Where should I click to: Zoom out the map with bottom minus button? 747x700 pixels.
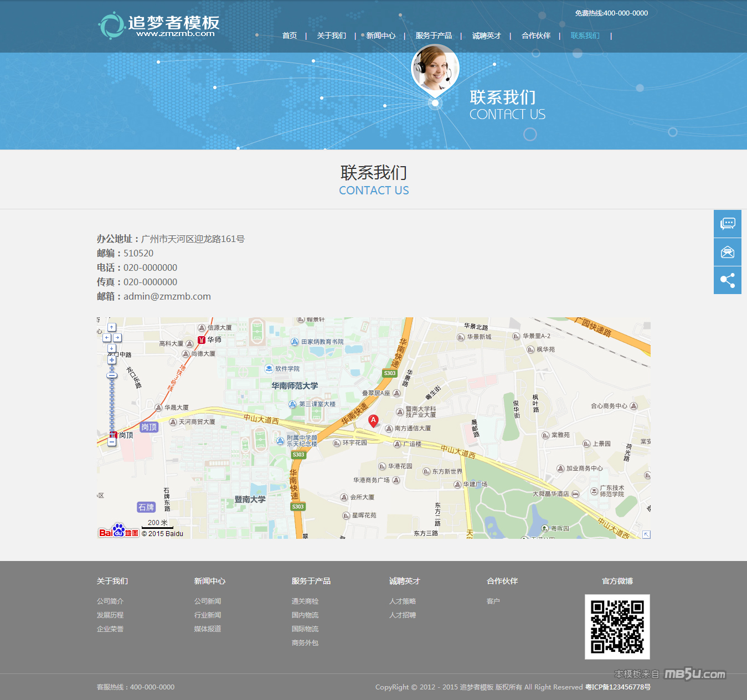tap(112, 442)
